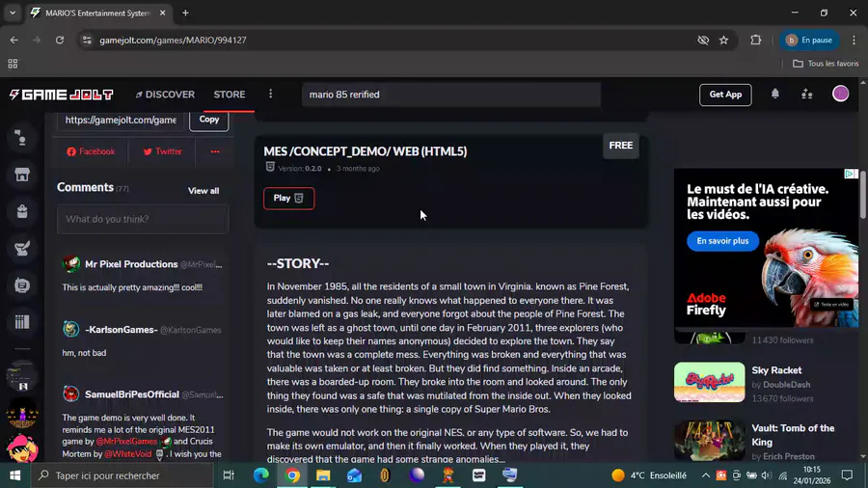Open the Chrome three-dot menu
Viewport: 868px width, 488px height.
(x=854, y=40)
